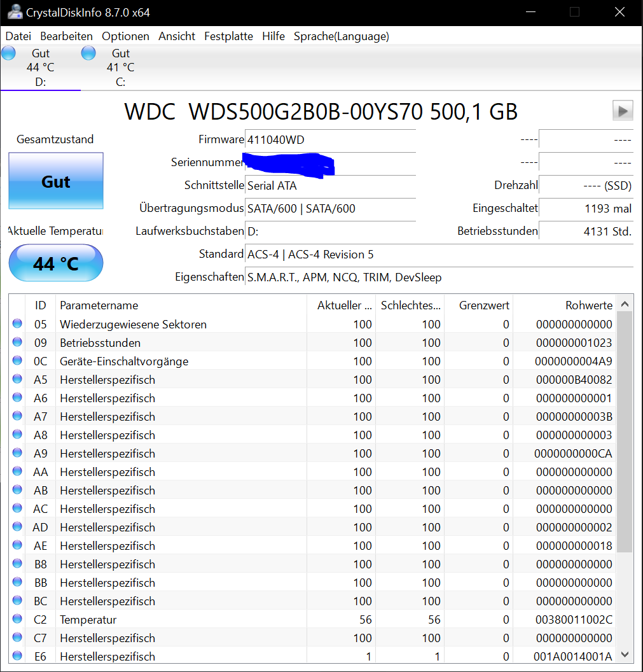
Task: Click status orb of row A6
Action: pos(17,397)
